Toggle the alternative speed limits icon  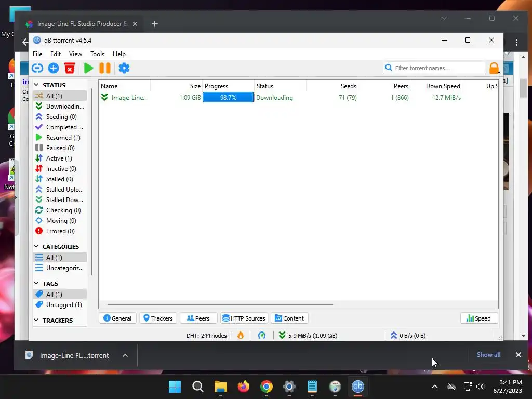click(x=262, y=335)
